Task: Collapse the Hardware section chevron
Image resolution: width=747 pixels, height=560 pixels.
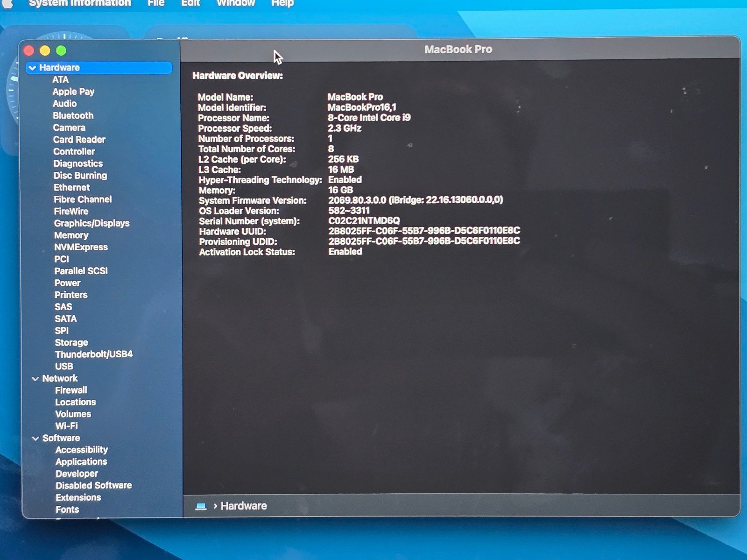Action: (32, 68)
